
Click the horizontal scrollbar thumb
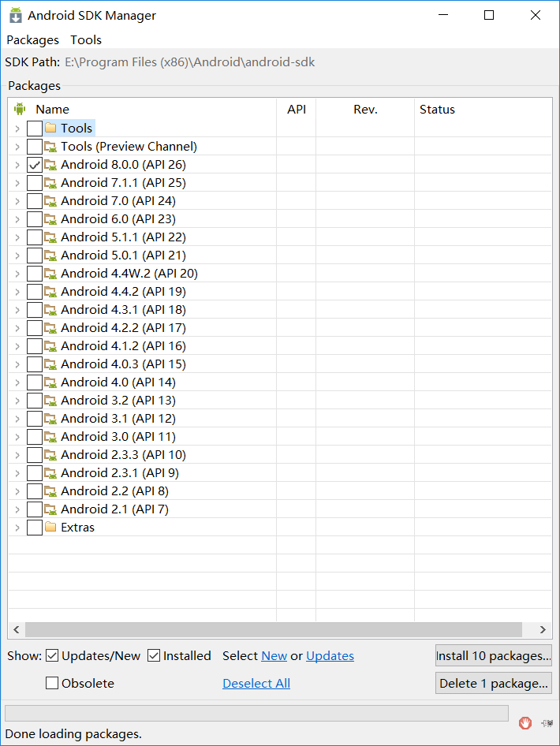pos(274,629)
